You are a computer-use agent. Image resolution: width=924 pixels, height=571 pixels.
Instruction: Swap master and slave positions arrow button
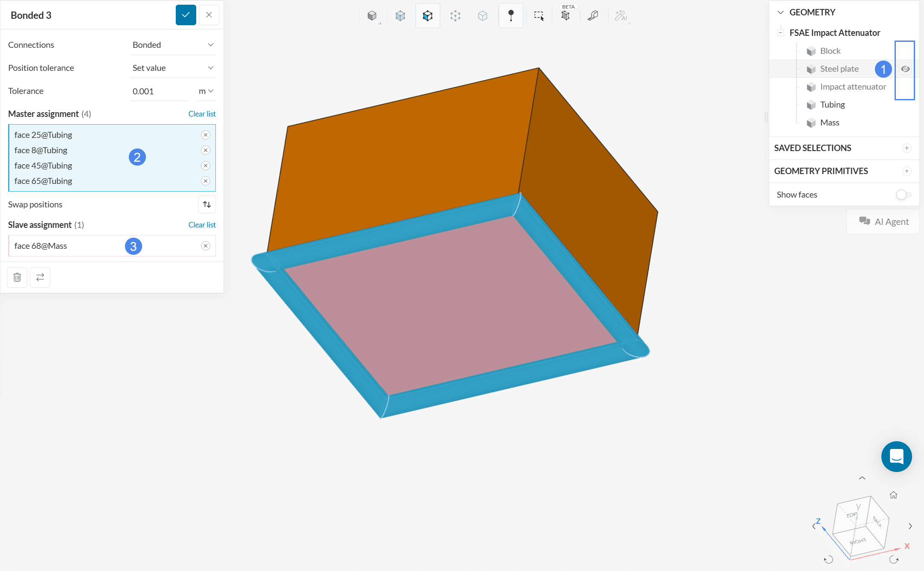(207, 204)
